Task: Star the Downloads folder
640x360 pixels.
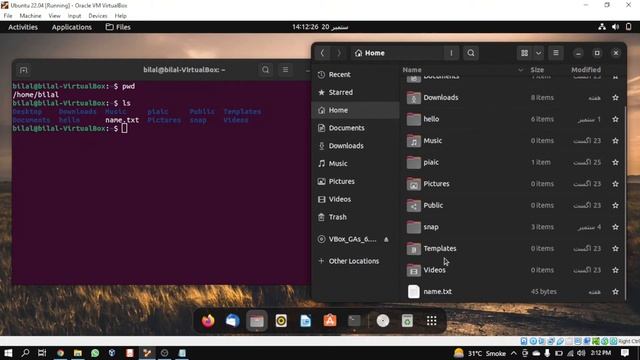Action: [x=616, y=98]
